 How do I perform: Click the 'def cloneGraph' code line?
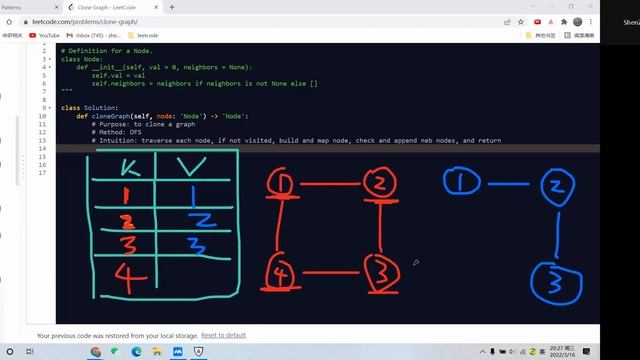point(162,116)
